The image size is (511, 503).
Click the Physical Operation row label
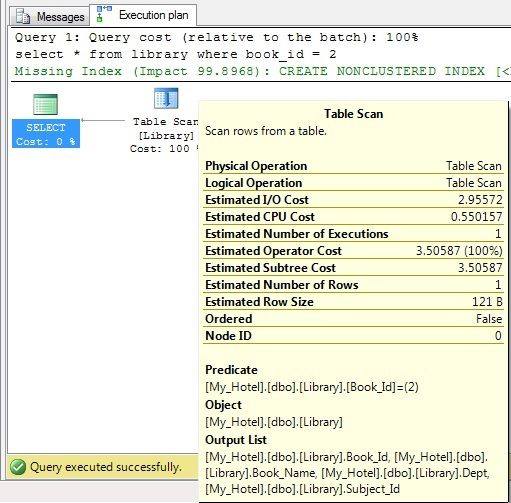click(256, 166)
